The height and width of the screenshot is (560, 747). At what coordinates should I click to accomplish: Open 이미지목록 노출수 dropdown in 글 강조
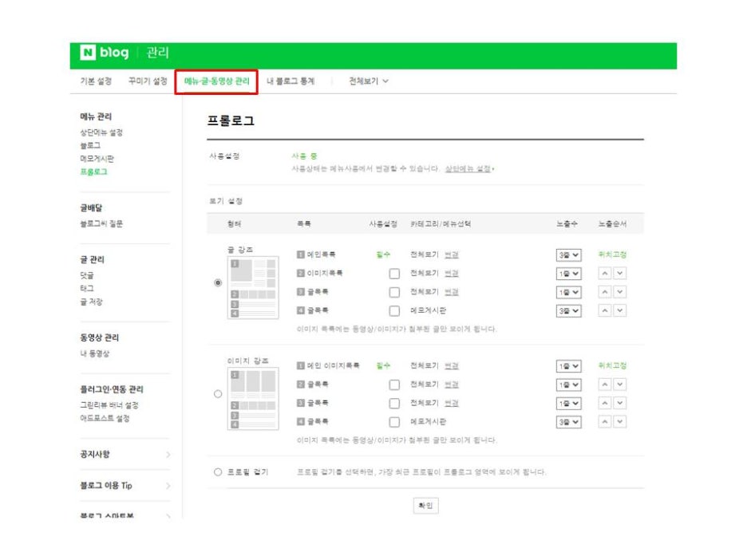click(569, 274)
